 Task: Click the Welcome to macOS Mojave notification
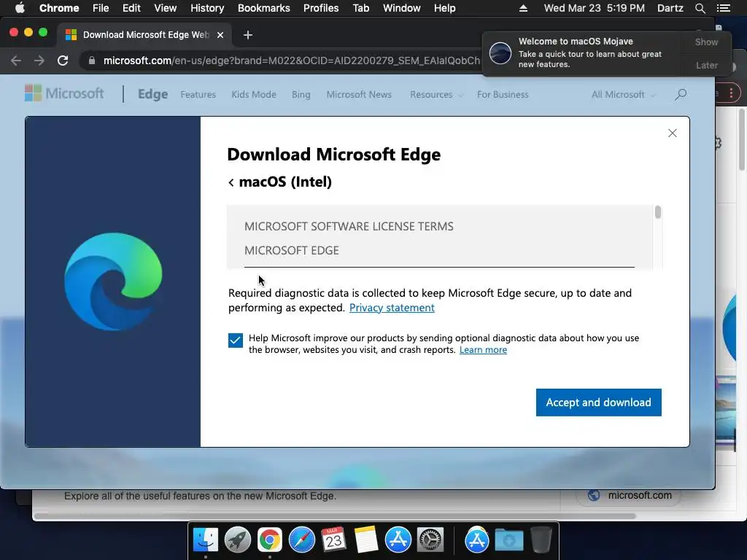[581, 52]
